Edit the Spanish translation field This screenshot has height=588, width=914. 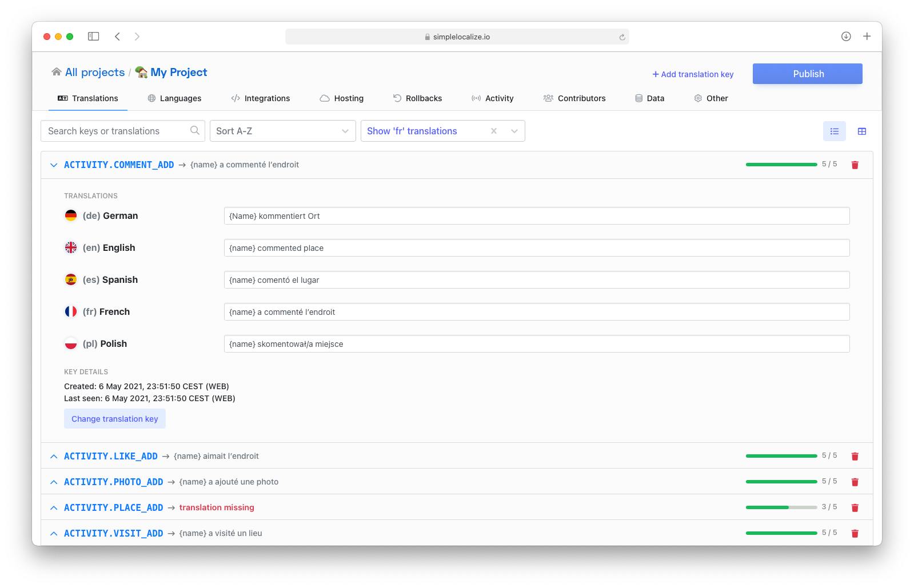tap(537, 280)
